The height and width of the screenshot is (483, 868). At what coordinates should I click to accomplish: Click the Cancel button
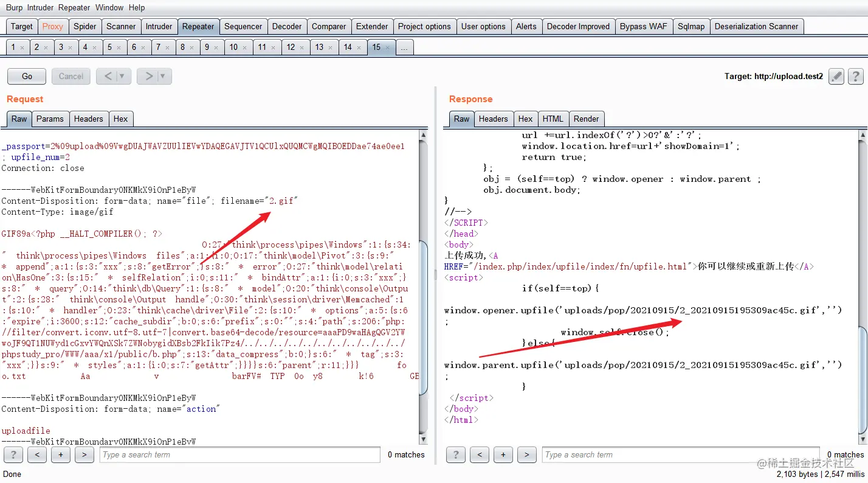pos(71,76)
